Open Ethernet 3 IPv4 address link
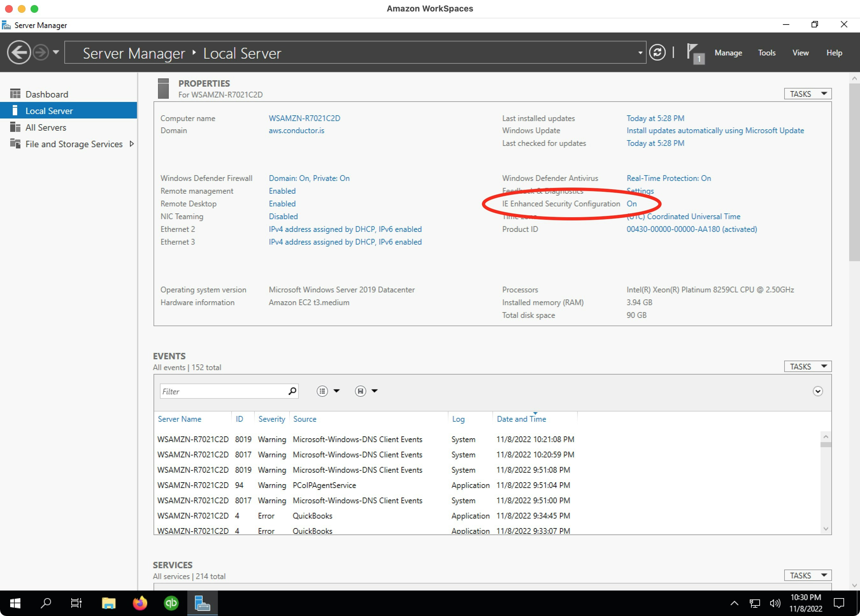 point(345,242)
